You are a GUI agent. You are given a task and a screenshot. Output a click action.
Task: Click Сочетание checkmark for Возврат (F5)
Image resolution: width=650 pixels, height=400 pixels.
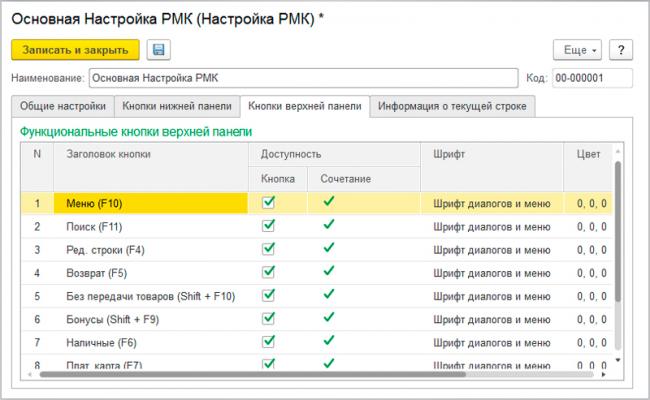point(329,271)
